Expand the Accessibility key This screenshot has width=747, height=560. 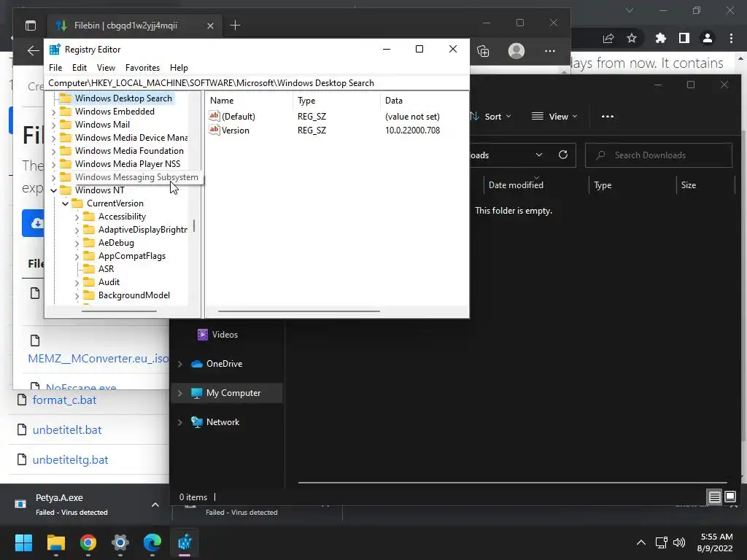pyautogui.click(x=77, y=217)
